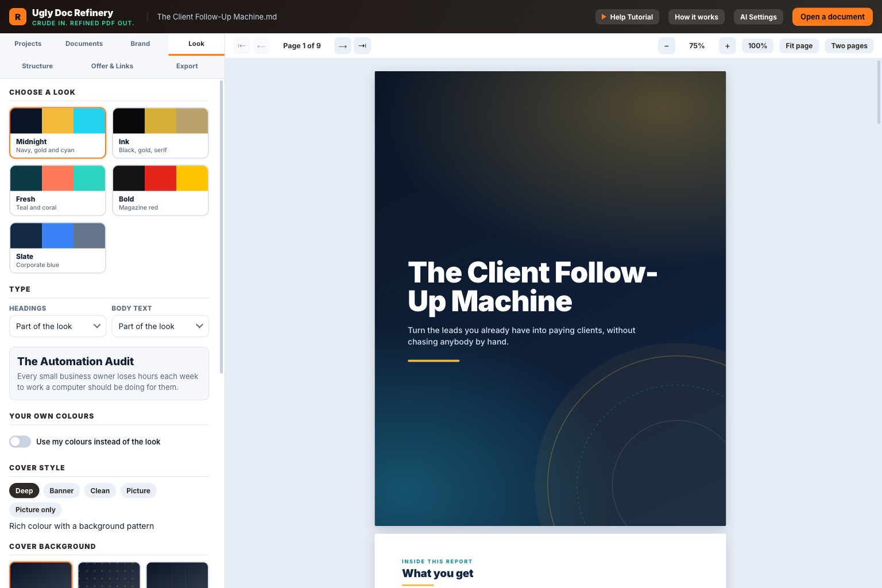This screenshot has width=882, height=588.
Task: Zoom out with the minus button
Action: pos(667,46)
